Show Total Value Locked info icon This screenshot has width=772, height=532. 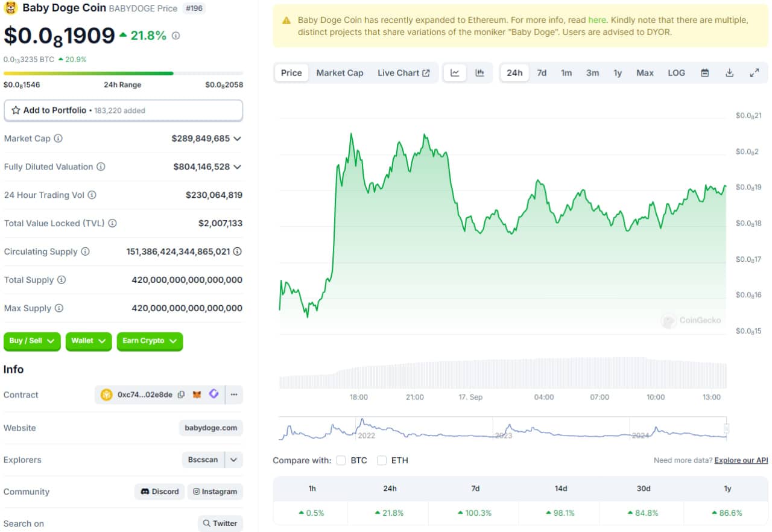[112, 223]
